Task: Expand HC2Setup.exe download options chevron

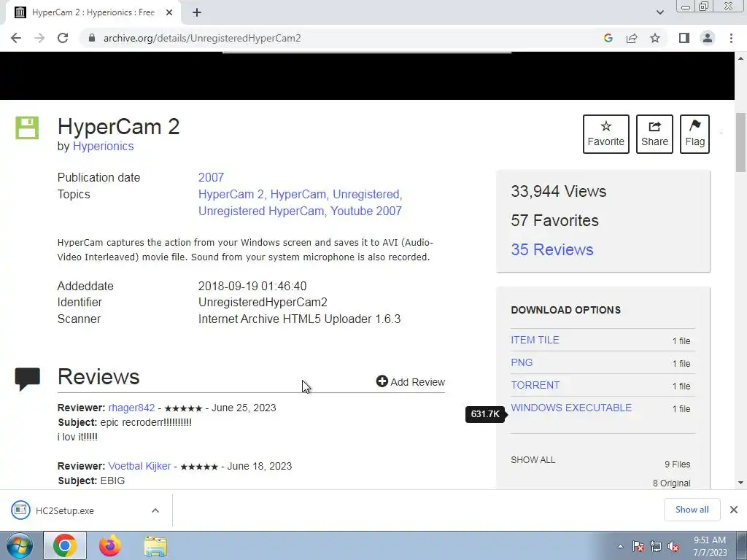Action: click(x=155, y=510)
